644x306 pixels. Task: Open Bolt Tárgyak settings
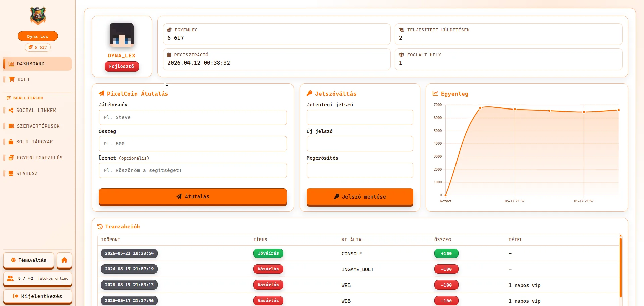[x=38, y=142]
